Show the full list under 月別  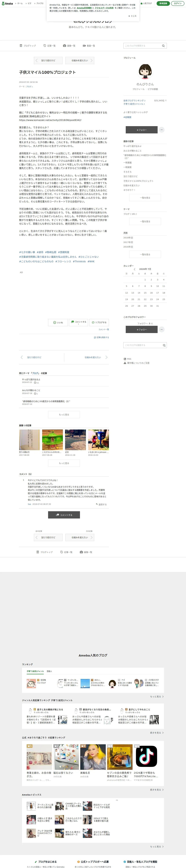pos(145,254)
